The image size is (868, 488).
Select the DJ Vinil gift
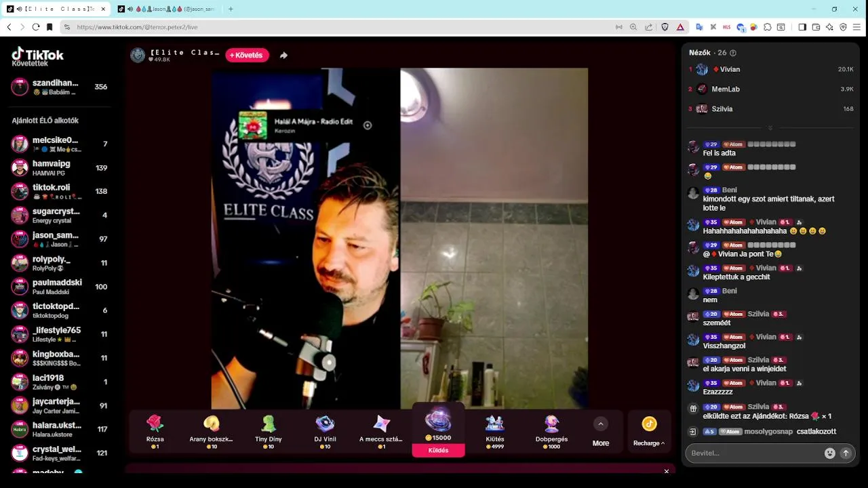point(325,431)
